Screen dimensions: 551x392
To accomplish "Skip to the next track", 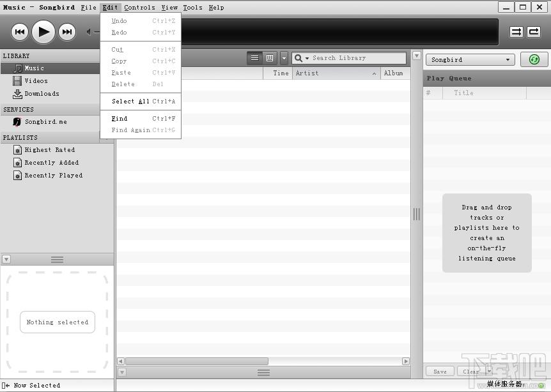I will click(66, 32).
